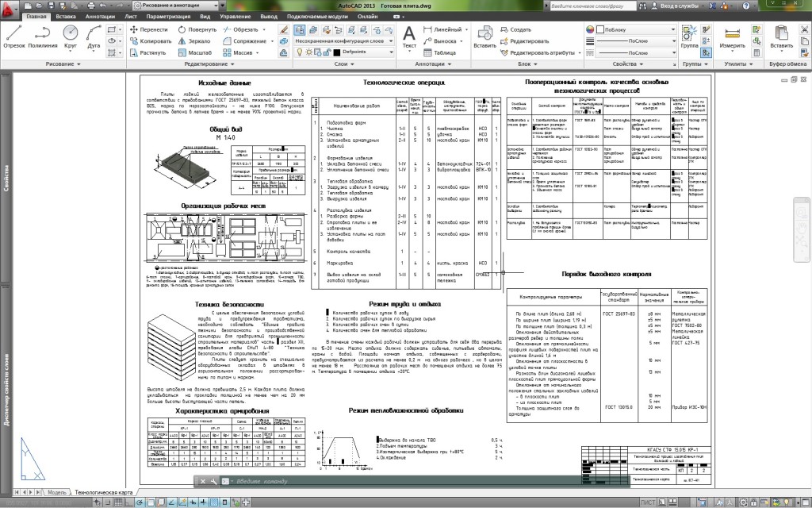The width and height of the screenshot is (812, 508).
Task: Open the Свойства side palette bar
Action: pos(6,178)
